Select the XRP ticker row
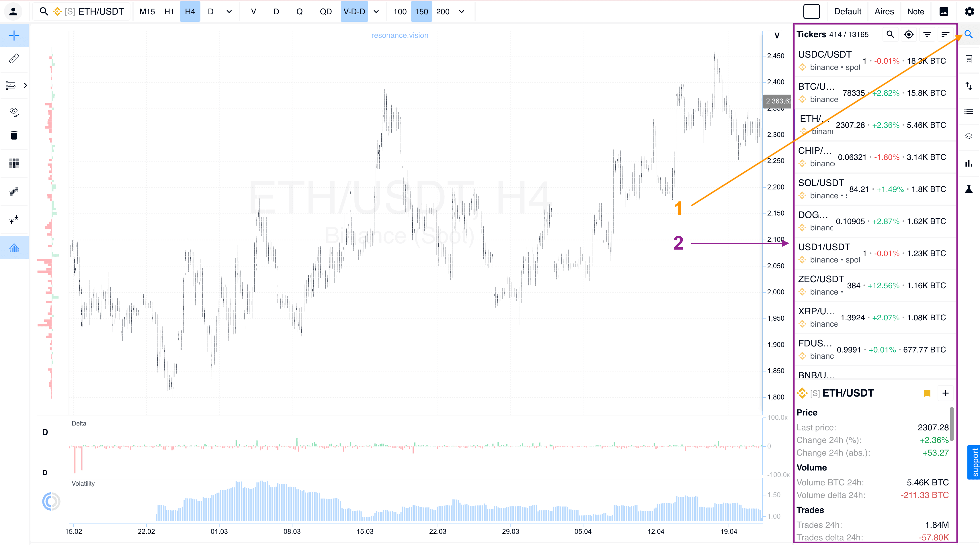The width and height of the screenshot is (980, 545). point(875,317)
